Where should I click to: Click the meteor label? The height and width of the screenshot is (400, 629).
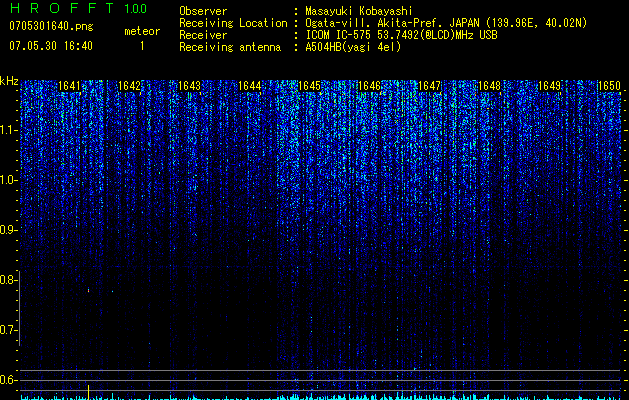point(142,31)
